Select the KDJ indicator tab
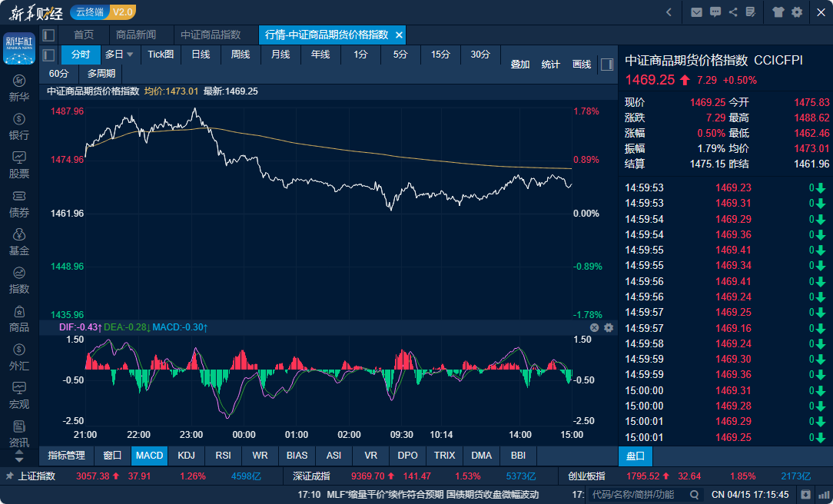The width and height of the screenshot is (833, 504). [x=186, y=456]
